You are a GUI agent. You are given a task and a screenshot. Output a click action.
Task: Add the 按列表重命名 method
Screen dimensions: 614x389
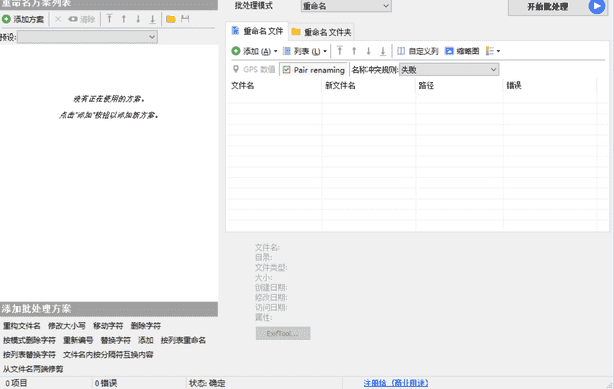coord(183,340)
